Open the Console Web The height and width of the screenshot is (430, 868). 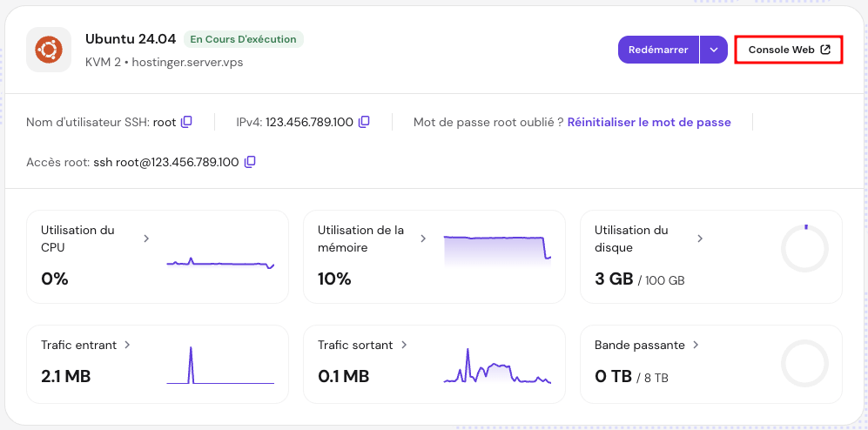789,50
